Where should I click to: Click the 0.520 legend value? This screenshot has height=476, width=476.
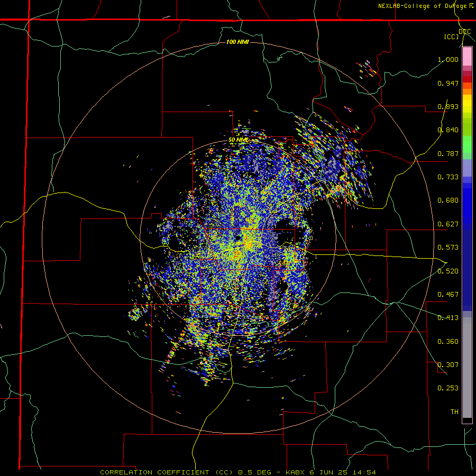(448, 271)
